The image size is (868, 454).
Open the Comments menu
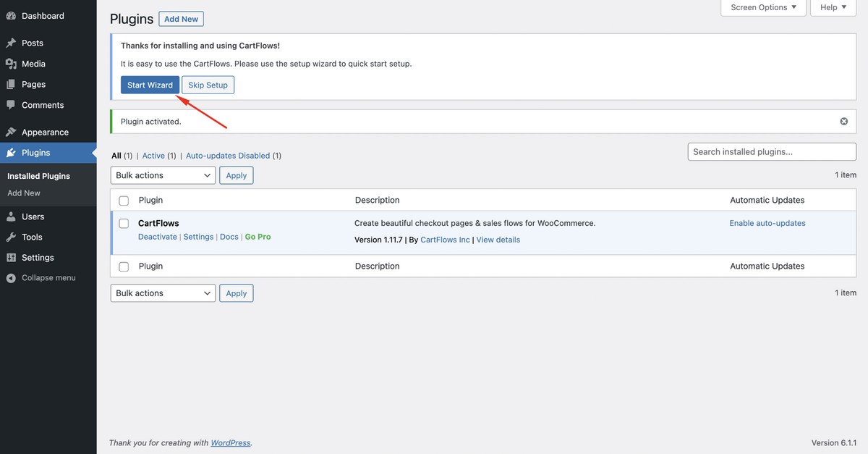(43, 105)
